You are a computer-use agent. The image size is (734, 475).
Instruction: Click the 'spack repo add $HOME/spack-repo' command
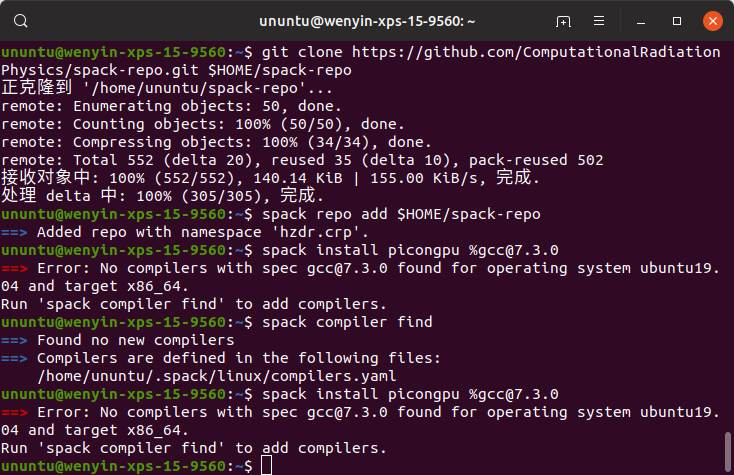tap(401, 214)
